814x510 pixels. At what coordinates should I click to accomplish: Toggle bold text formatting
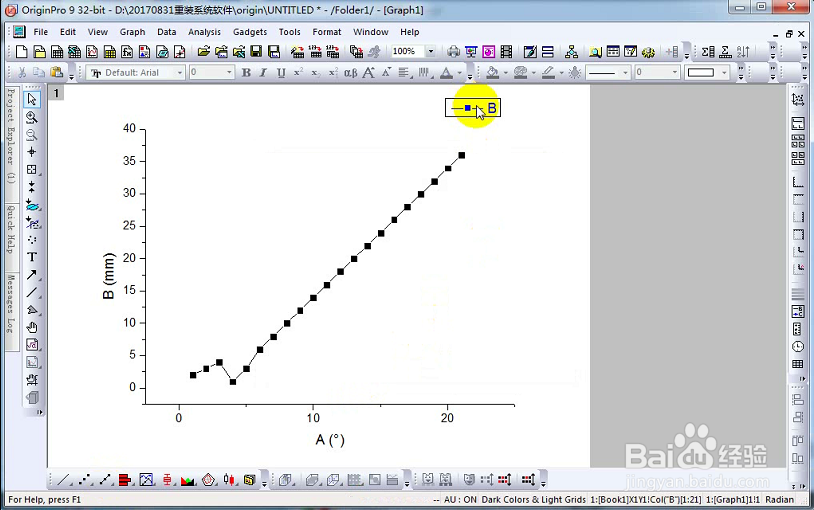pyautogui.click(x=246, y=73)
